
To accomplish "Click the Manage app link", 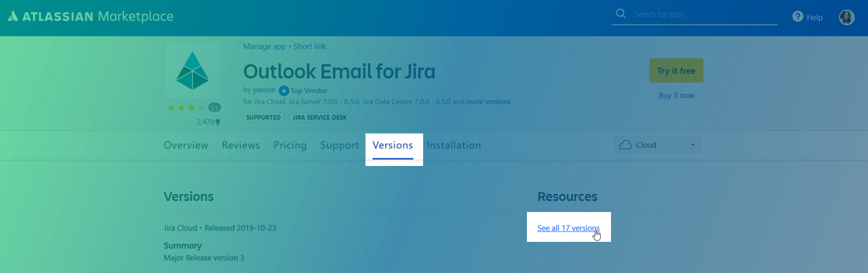I will tap(264, 46).
